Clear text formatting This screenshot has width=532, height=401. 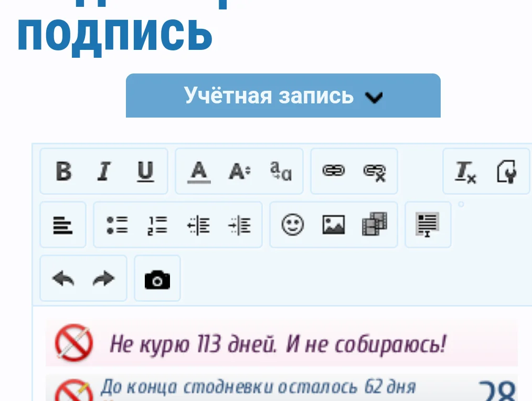tap(465, 172)
